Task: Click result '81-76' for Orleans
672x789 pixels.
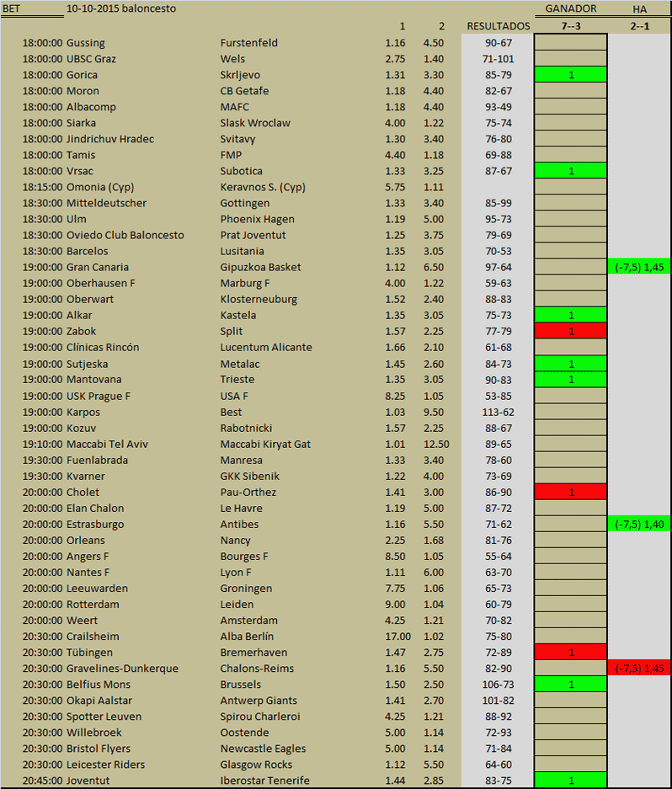Action: point(499,541)
